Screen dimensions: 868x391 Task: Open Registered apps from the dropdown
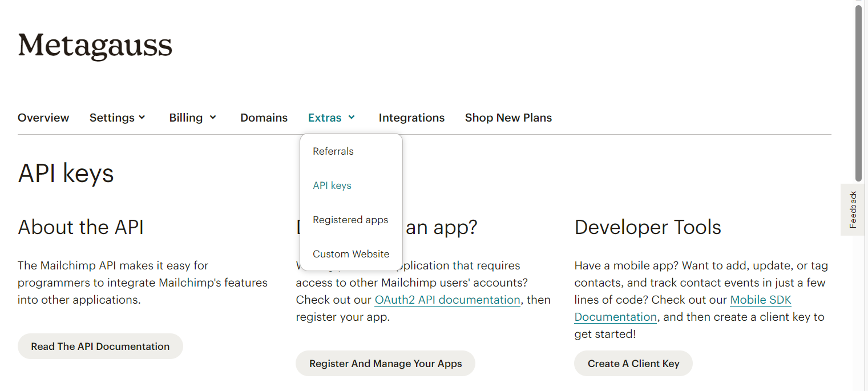click(x=350, y=220)
